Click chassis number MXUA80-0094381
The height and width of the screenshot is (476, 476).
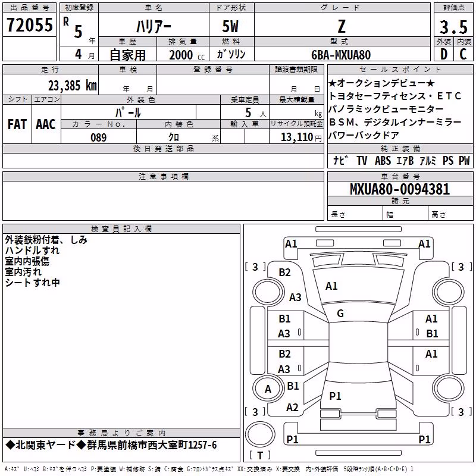400,189
